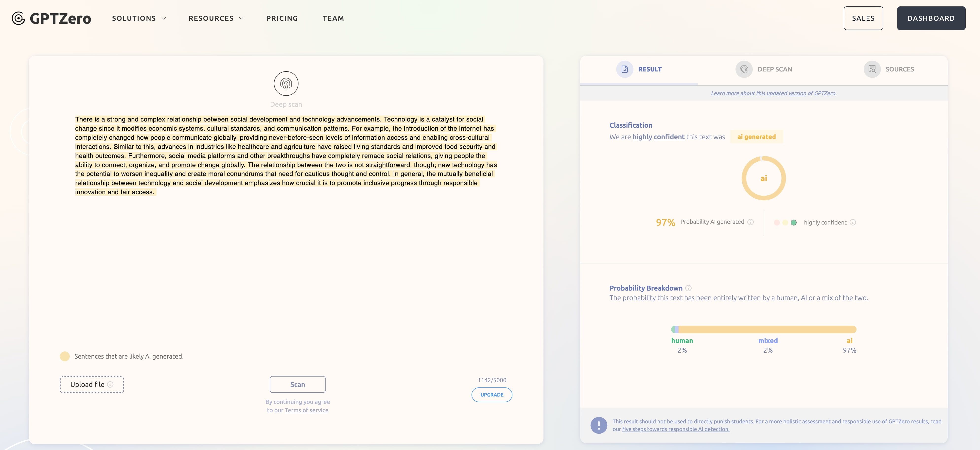Click the Sources tab search-document icon
Image resolution: width=980 pixels, height=450 pixels.
coord(872,69)
